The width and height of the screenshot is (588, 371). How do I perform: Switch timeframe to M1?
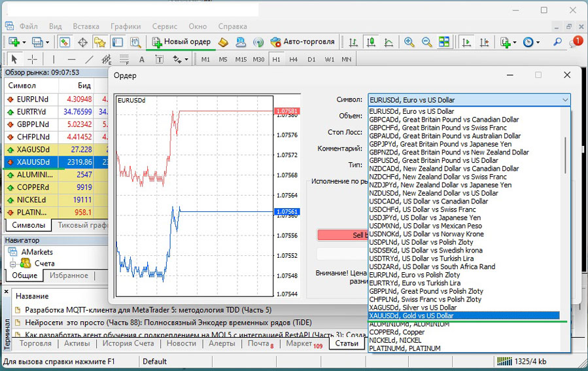tap(205, 60)
